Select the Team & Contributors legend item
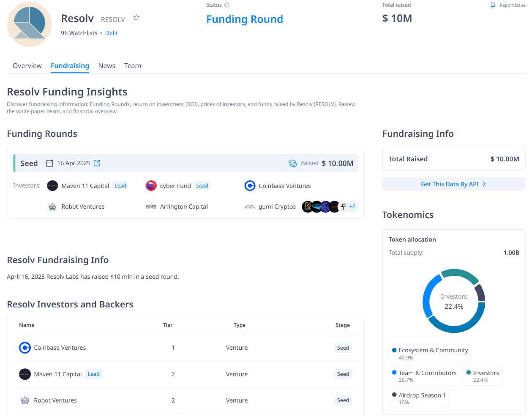532x416 pixels. tap(424, 376)
